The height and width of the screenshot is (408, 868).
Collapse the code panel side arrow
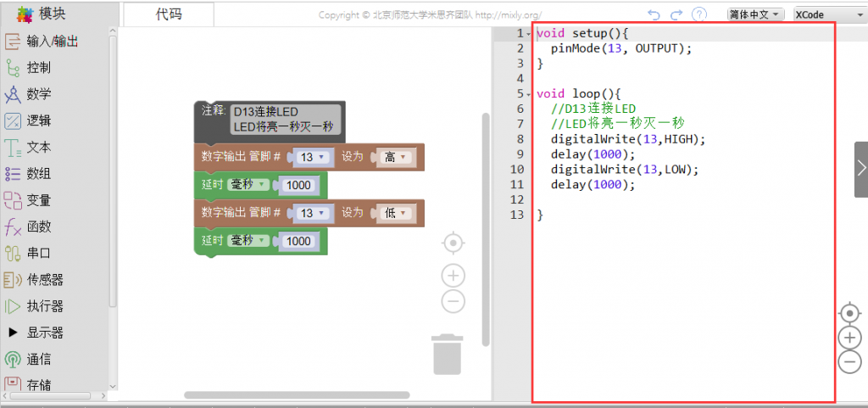(861, 169)
